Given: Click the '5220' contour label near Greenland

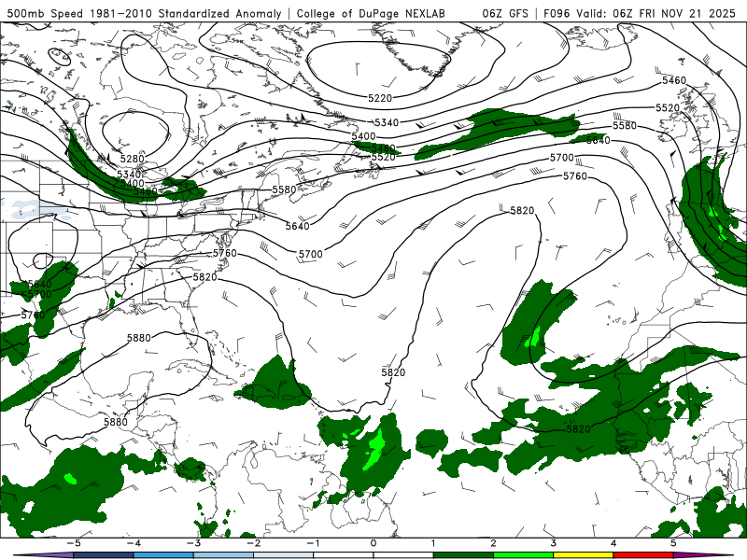Looking at the screenshot, I should (x=380, y=98).
